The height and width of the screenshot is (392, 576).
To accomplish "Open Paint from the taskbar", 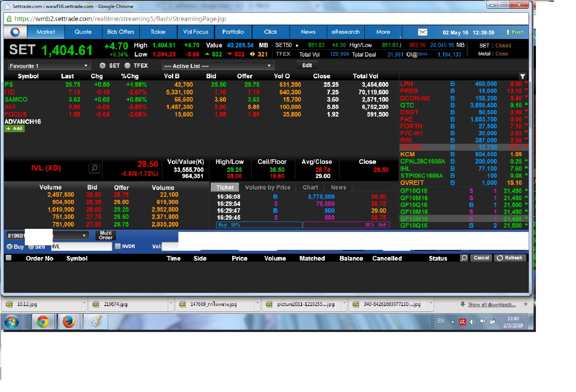I will [x=95, y=322].
